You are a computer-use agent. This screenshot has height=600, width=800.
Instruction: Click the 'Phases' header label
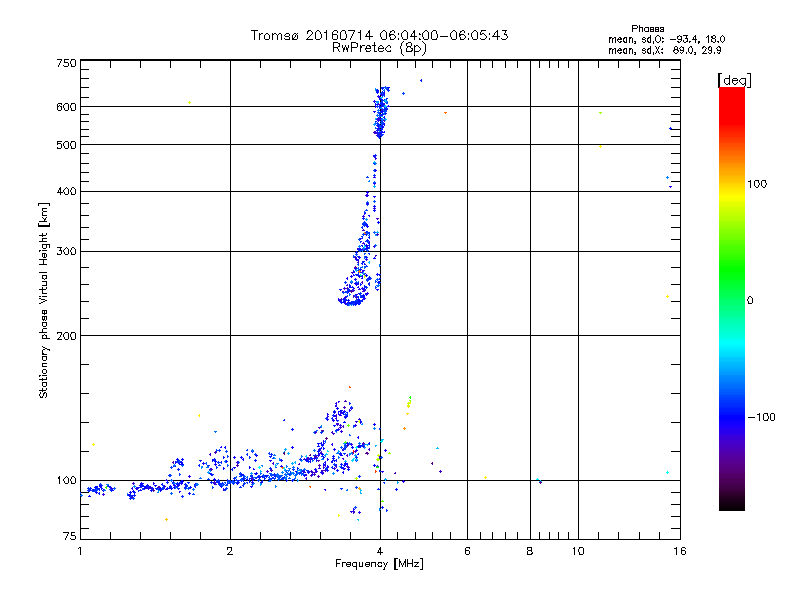coord(647,29)
